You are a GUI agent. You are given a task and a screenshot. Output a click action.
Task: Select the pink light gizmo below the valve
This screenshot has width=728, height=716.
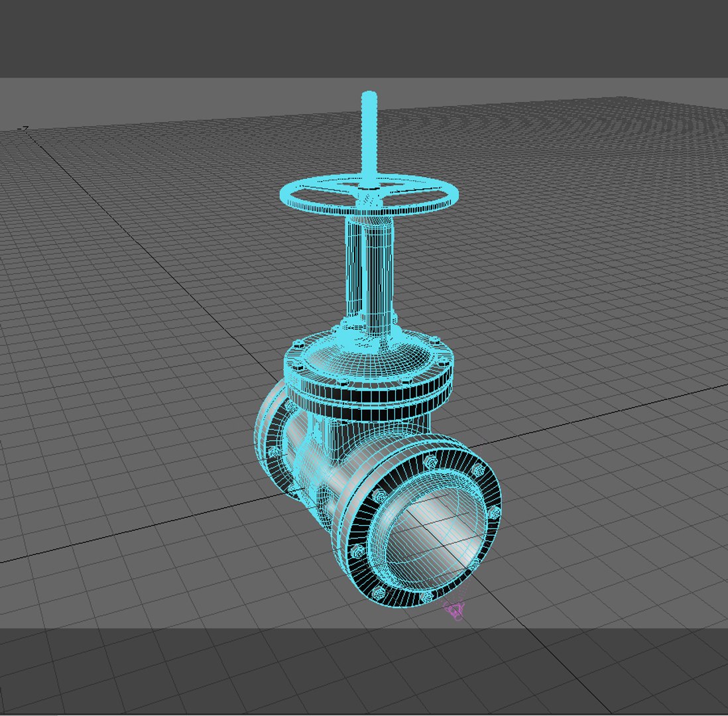(x=454, y=609)
